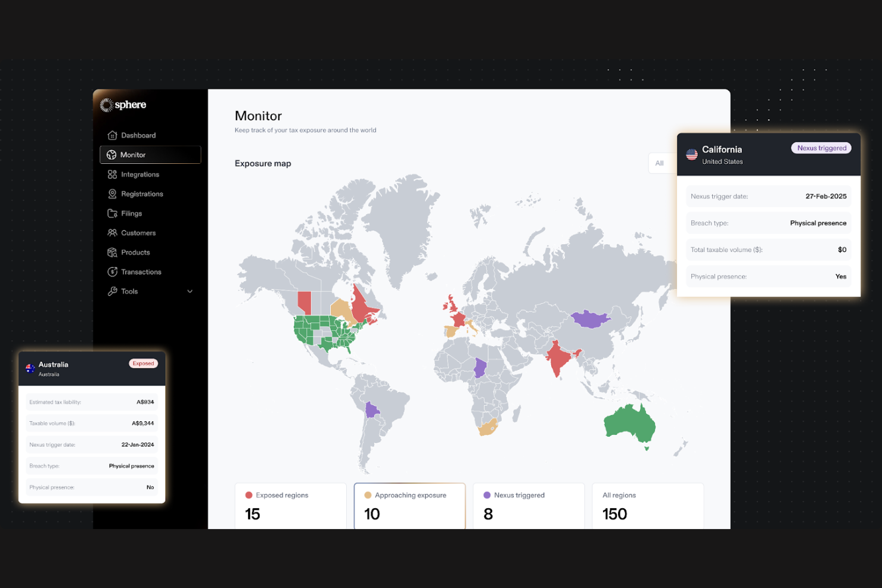This screenshot has width=882, height=588.
Task: Click the Exposed badge on the Australia card
Action: (x=143, y=363)
